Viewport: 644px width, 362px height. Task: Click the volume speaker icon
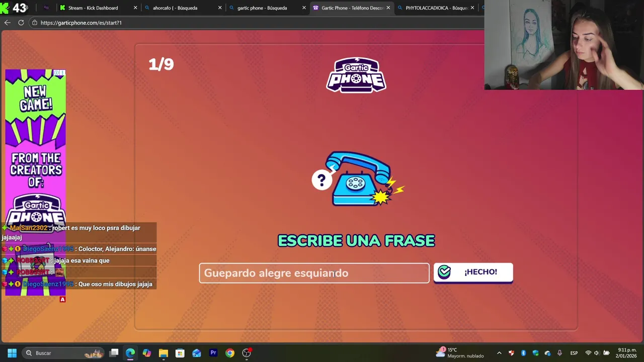[597, 353]
